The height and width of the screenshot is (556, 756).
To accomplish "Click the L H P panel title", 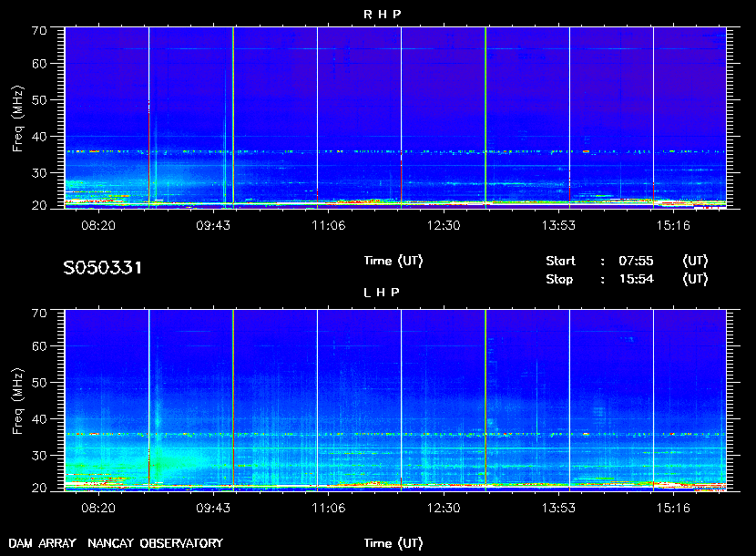I will pyautogui.click(x=382, y=292).
